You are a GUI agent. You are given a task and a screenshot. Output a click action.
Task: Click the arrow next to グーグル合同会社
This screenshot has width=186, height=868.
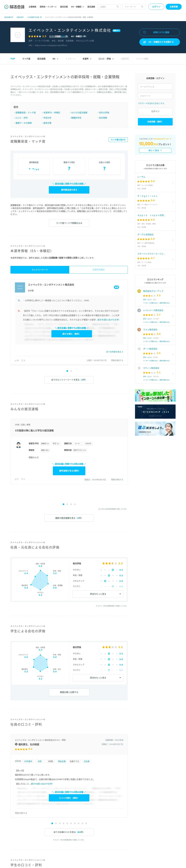pyautogui.click(x=173, y=240)
